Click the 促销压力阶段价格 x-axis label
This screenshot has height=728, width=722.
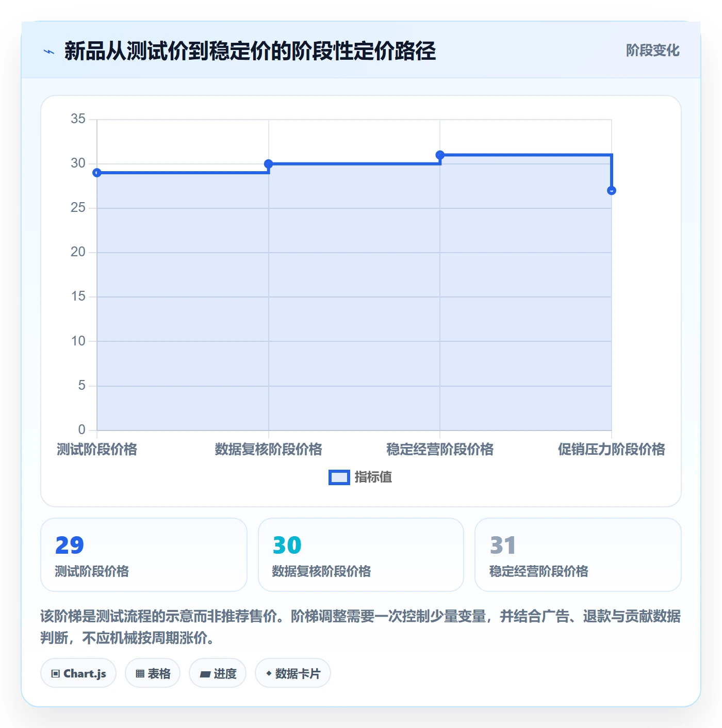tap(612, 450)
